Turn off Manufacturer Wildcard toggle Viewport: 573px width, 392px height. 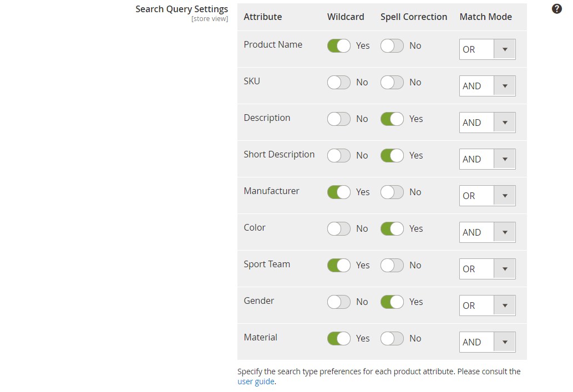339,192
